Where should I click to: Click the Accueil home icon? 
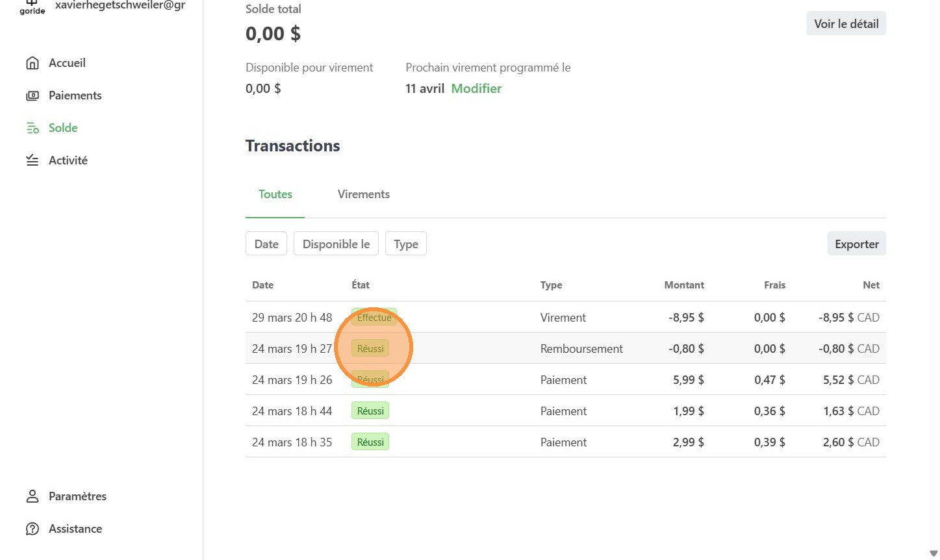click(x=32, y=63)
